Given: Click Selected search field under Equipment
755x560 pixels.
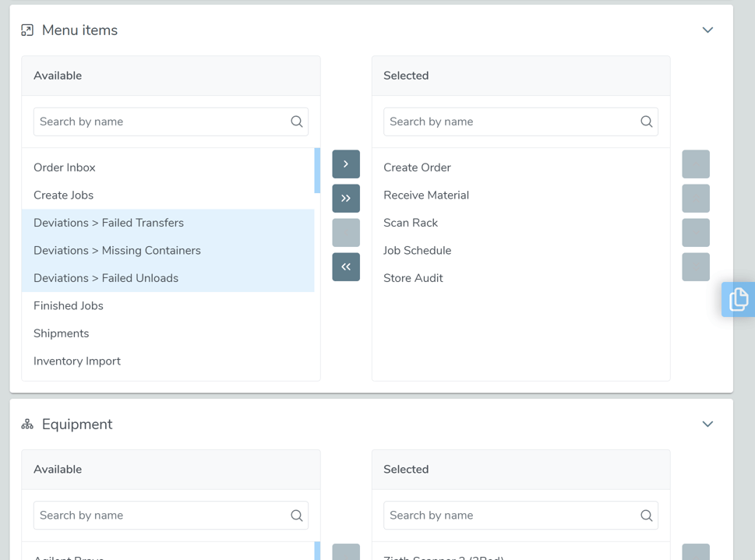Looking at the screenshot, I should pyautogui.click(x=521, y=516).
